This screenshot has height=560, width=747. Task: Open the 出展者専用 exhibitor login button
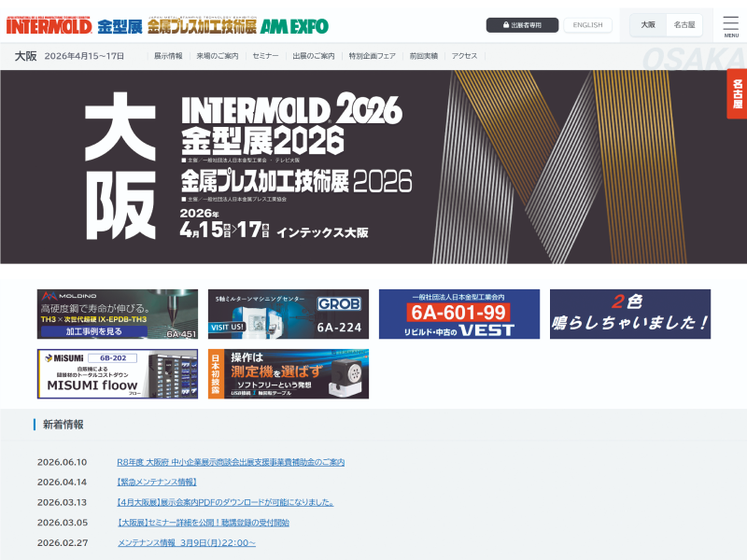coord(522,25)
